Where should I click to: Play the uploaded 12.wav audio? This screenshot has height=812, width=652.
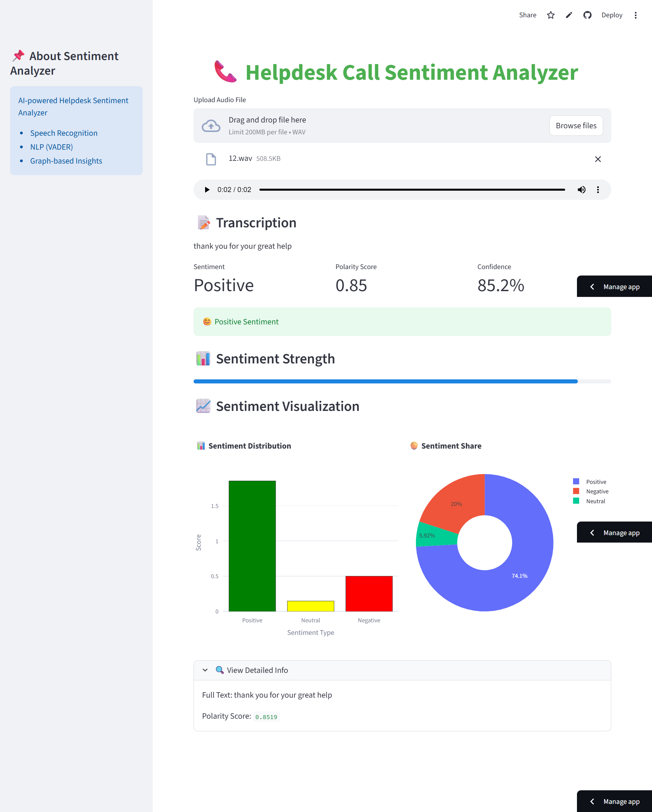click(x=206, y=189)
